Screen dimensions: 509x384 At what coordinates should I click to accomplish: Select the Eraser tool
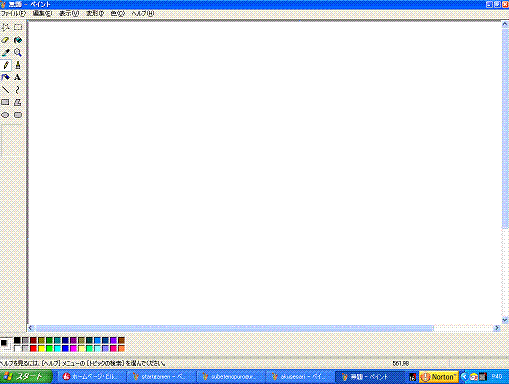point(5,40)
